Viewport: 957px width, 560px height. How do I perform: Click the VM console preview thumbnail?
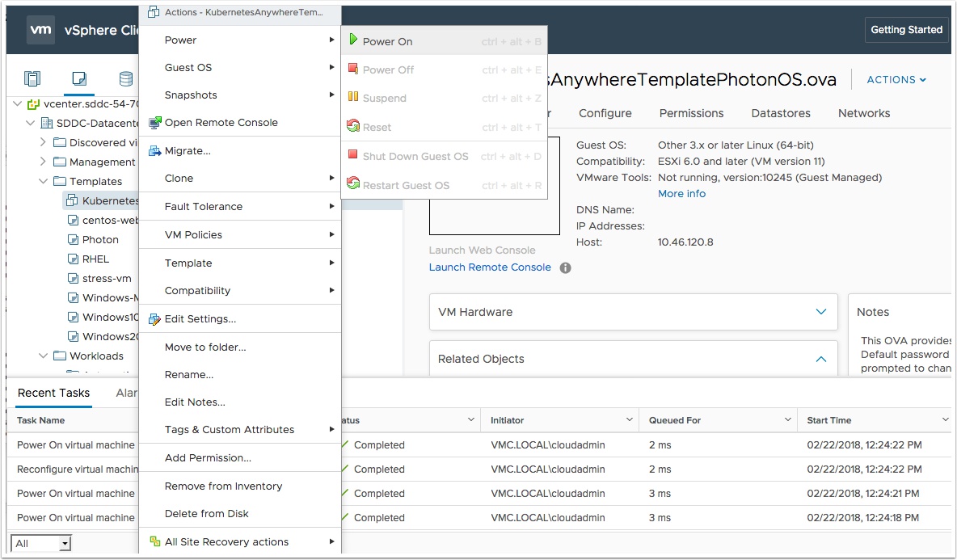point(495,186)
